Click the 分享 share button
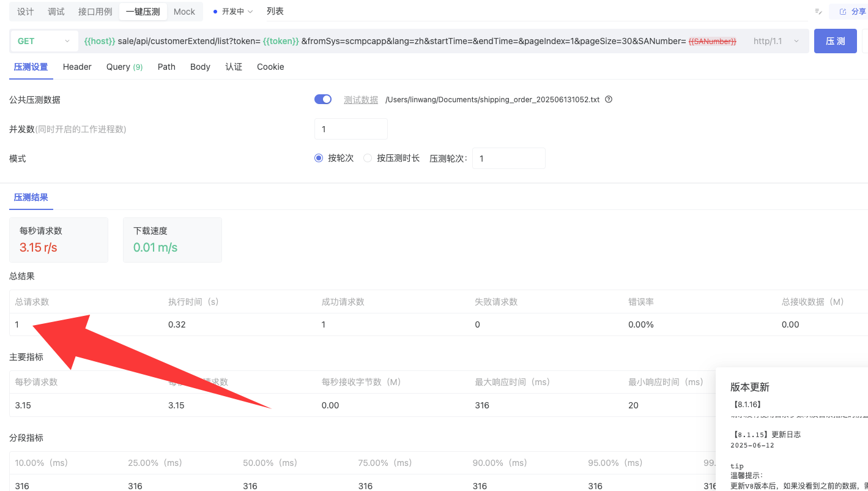868x491 pixels. (851, 12)
